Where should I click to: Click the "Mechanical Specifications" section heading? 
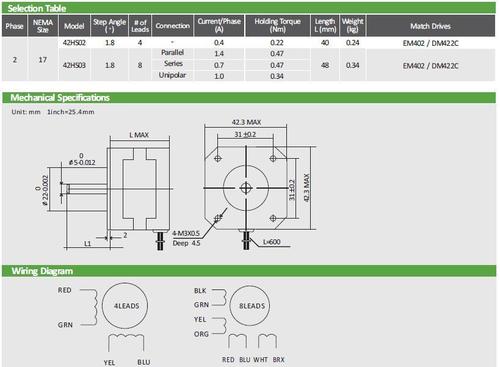pyautogui.click(x=60, y=98)
